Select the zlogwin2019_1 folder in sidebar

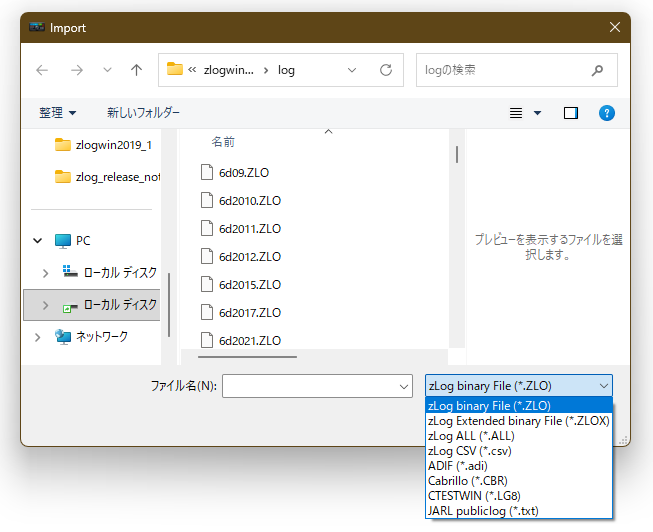pyautogui.click(x=103, y=145)
